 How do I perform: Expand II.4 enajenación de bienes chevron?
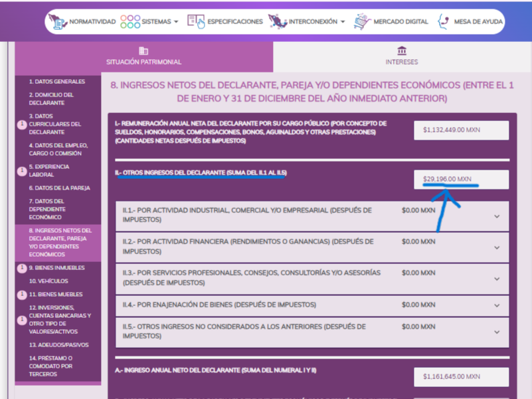(x=497, y=305)
